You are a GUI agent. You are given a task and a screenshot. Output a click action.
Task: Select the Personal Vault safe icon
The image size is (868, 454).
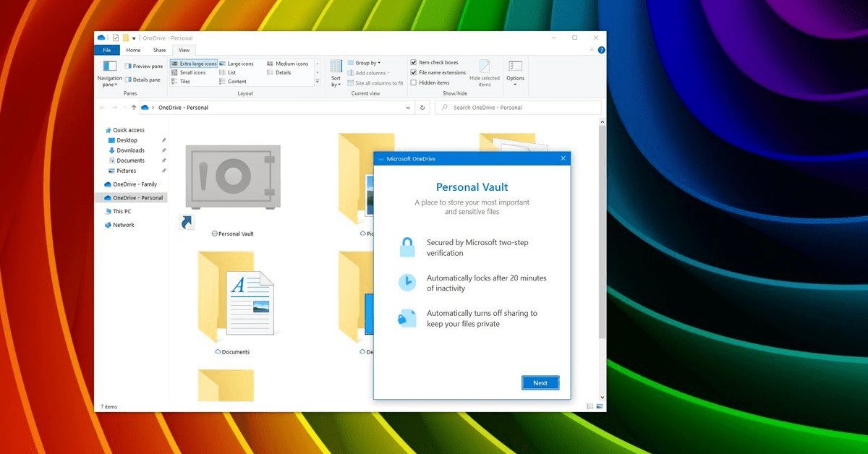point(232,177)
